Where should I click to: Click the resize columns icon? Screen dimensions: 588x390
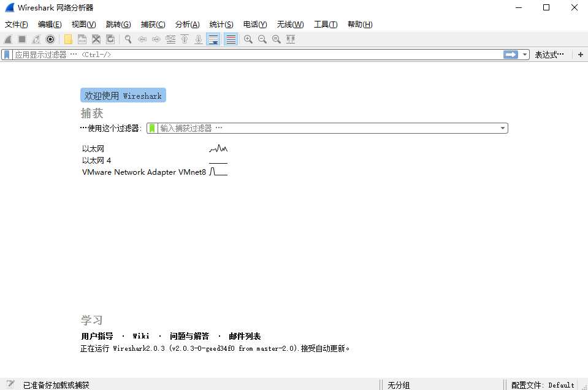pyautogui.click(x=291, y=39)
